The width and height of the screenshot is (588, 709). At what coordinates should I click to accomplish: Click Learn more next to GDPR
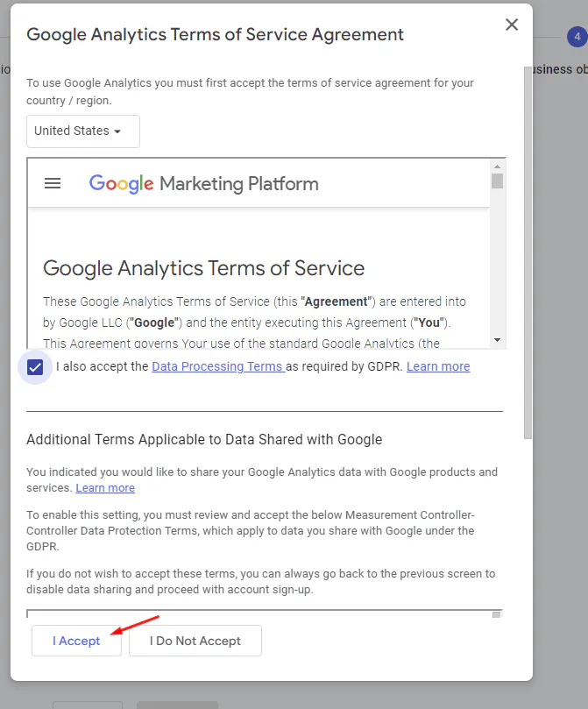pos(437,367)
